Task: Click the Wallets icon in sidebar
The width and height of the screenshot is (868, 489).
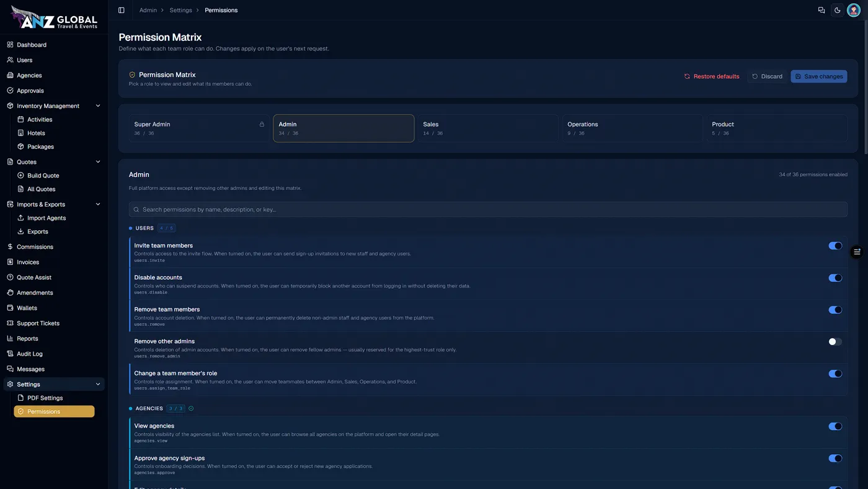Action: click(10, 308)
